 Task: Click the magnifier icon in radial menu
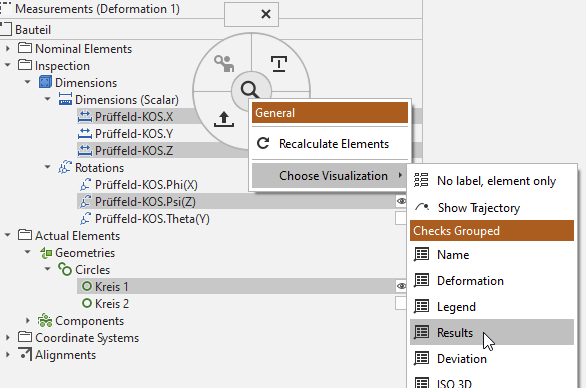click(249, 89)
